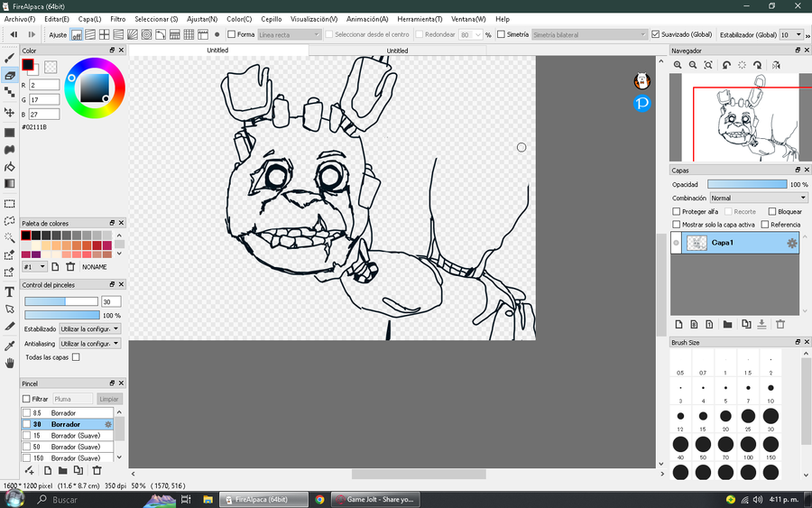Image resolution: width=812 pixels, height=508 pixels.
Task: Select the Dot tool
Action: (9, 92)
